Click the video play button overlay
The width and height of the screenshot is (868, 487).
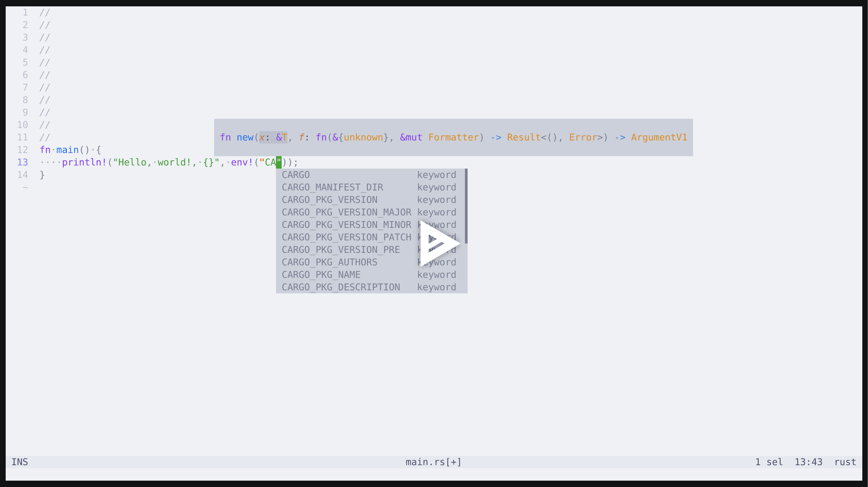[440, 243]
